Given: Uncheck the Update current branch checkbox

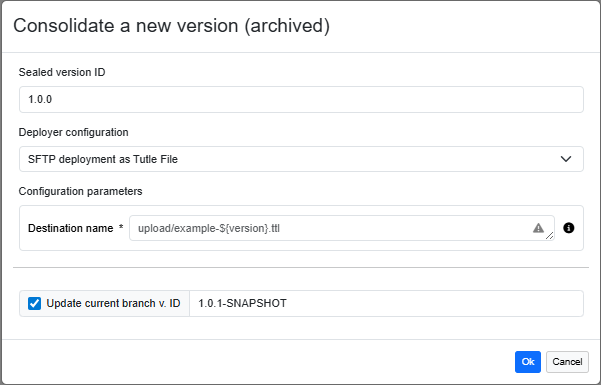Looking at the screenshot, I should tap(34, 303).
